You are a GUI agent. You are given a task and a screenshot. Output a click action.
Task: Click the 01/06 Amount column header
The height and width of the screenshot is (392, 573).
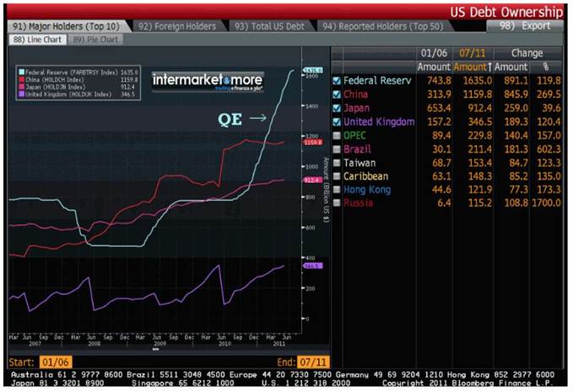434,67
